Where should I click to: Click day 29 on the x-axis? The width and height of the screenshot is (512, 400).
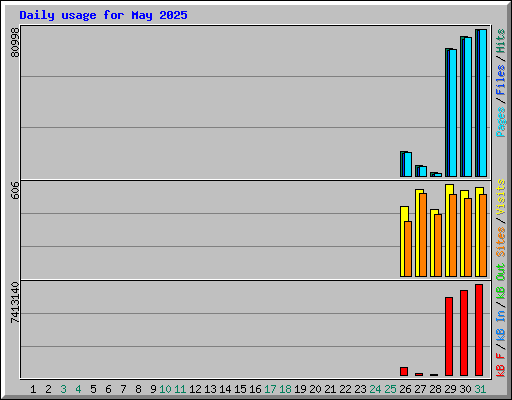pos(451,389)
